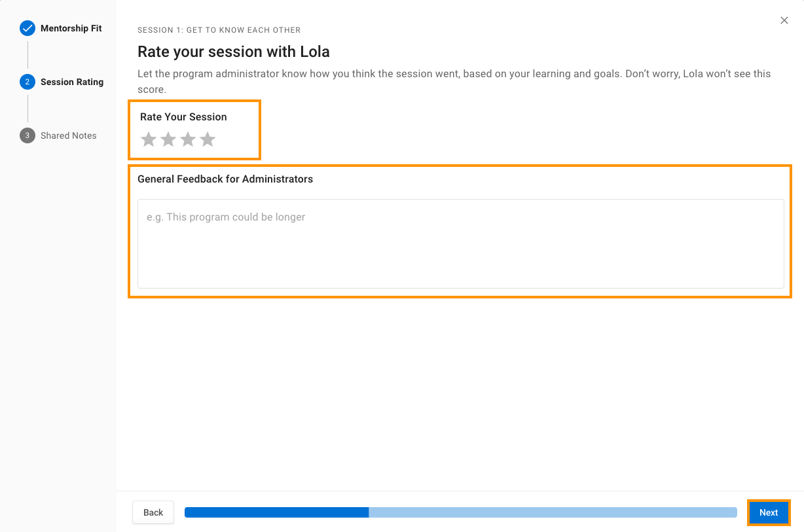Focus the General Feedback for Administrators text box

[461, 243]
